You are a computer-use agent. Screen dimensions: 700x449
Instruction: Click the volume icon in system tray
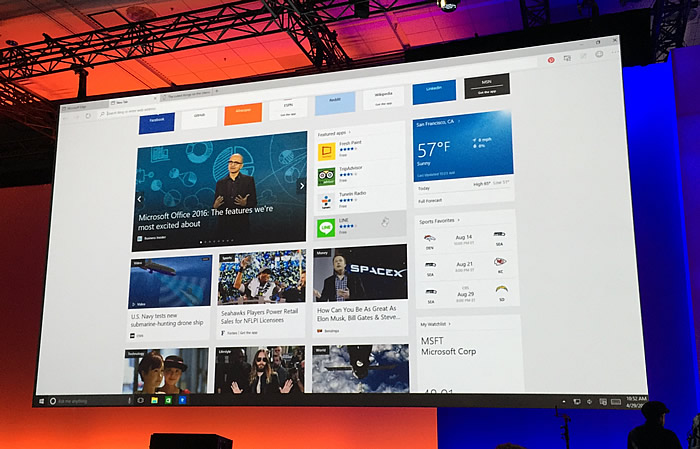tap(590, 402)
